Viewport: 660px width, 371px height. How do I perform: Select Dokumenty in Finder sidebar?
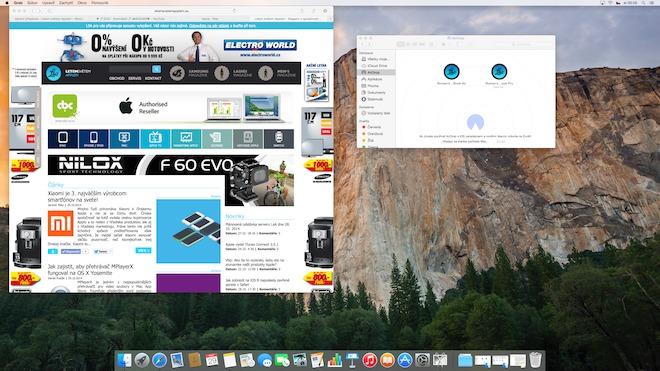(376, 92)
